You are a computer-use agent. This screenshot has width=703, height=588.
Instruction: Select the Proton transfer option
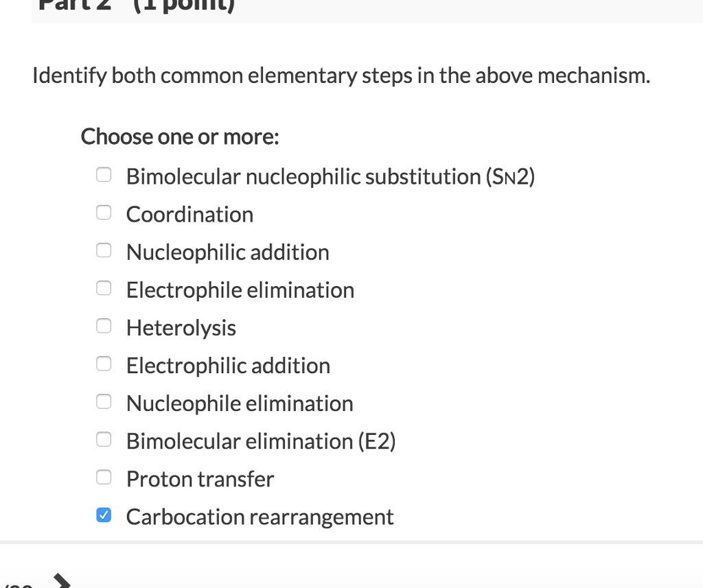[104, 477]
